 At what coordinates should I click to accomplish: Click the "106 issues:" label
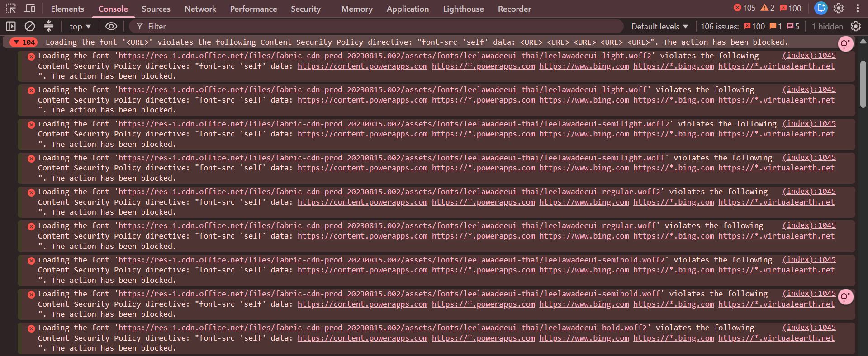pyautogui.click(x=720, y=27)
